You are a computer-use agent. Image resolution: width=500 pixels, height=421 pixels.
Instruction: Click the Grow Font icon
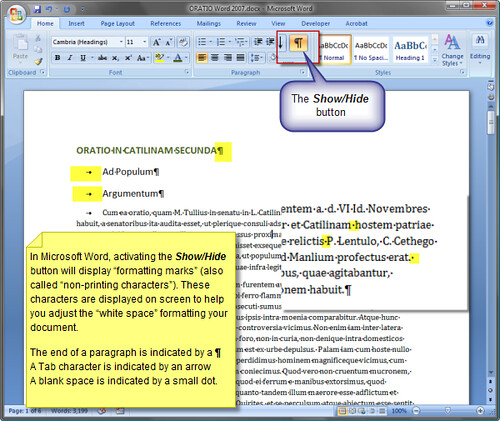[156, 42]
